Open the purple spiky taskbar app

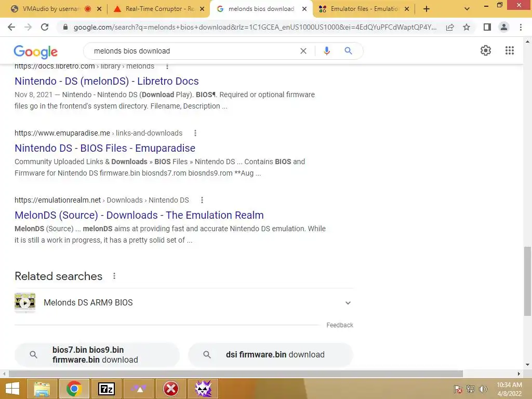pyautogui.click(x=203, y=389)
